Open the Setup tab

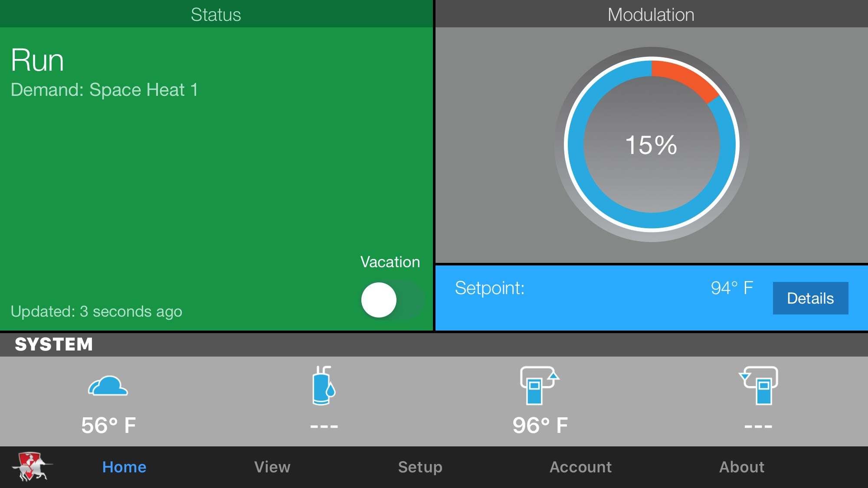click(420, 467)
